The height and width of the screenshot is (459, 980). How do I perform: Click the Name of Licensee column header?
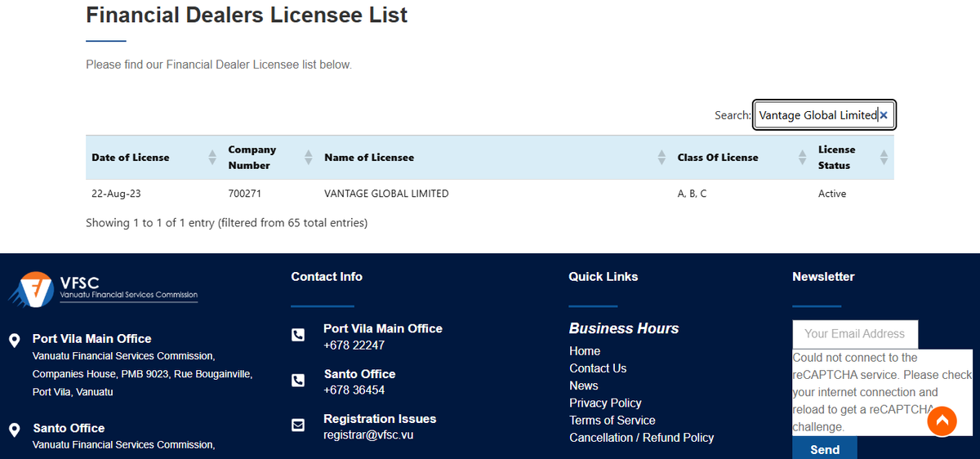[369, 158]
